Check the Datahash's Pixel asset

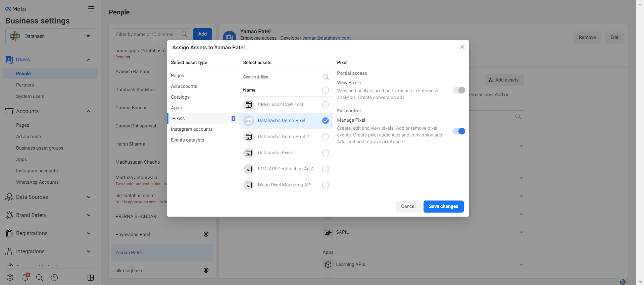(326, 153)
